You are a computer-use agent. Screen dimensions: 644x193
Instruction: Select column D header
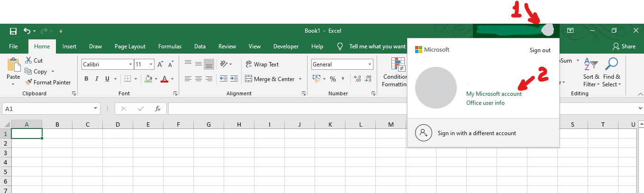coord(118,125)
